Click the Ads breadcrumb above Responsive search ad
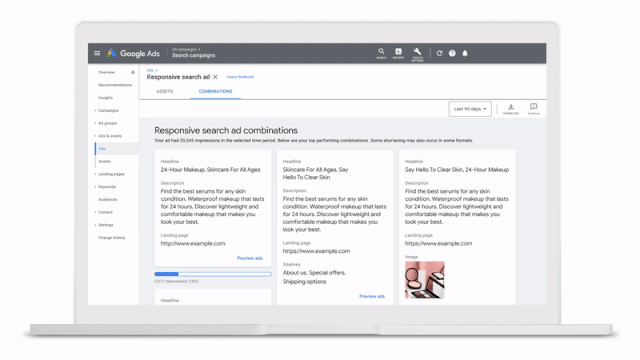Image resolution: width=640 pixels, height=360 pixels. coord(150,71)
